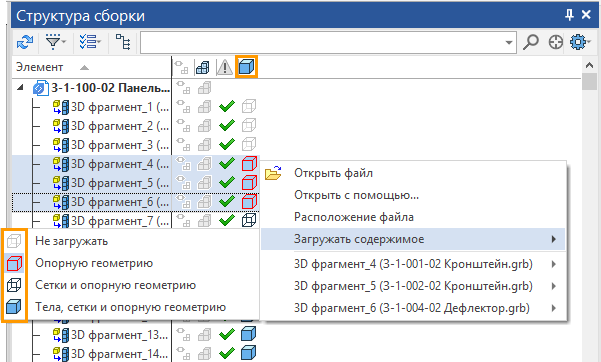The image size is (601, 362).
Task: Click gray load-content cube of 3D фрагмент_3
Action: [x=249, y=145]
